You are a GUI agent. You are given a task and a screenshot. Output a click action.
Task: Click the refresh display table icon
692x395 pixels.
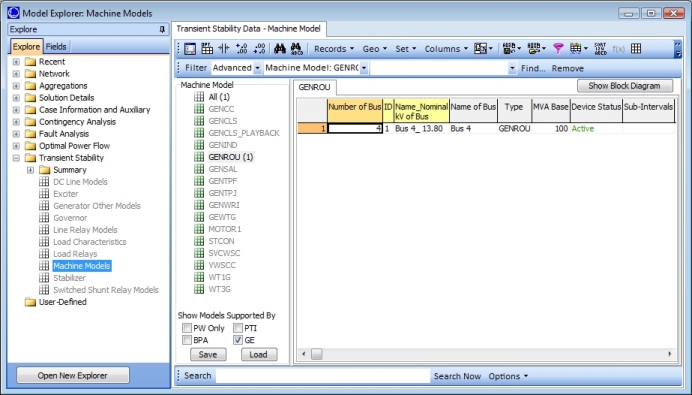pos(578,49)
